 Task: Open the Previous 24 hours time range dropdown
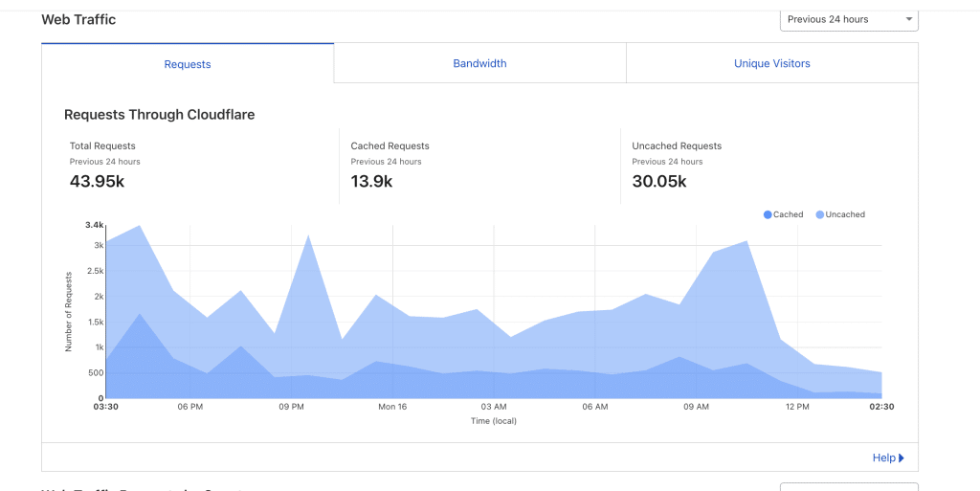[x=848, y=19]
